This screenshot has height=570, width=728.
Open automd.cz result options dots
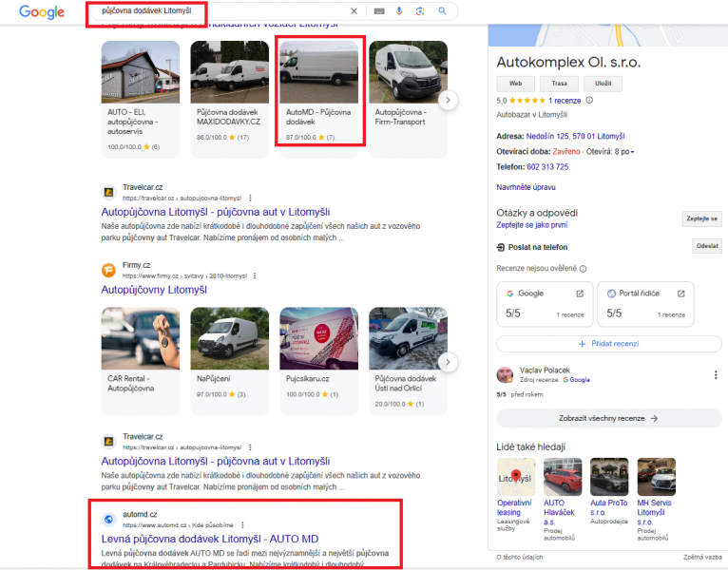click(242, 525)
